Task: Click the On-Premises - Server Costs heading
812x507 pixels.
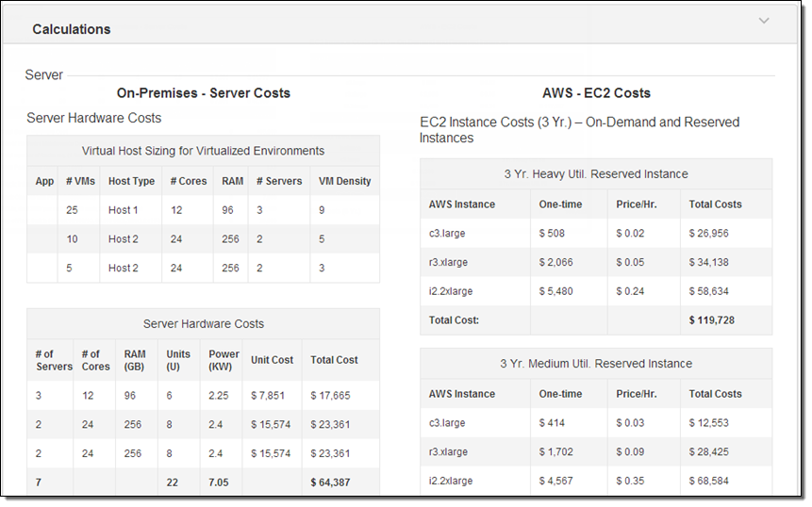Action: (x=204, y=93)
